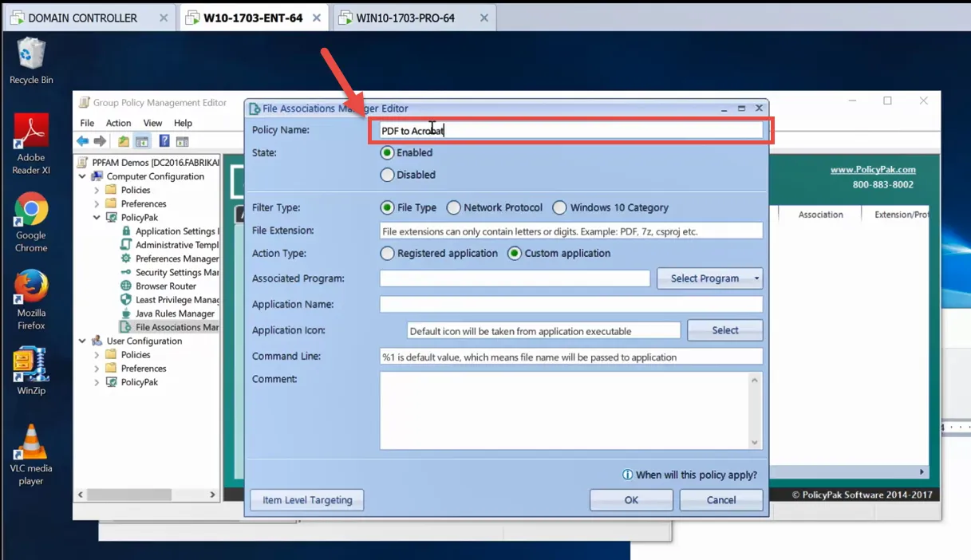Click Show/Hide action pane toolbar icon
Viewport: 971px width, 560px height.
[x=182, y=141]
